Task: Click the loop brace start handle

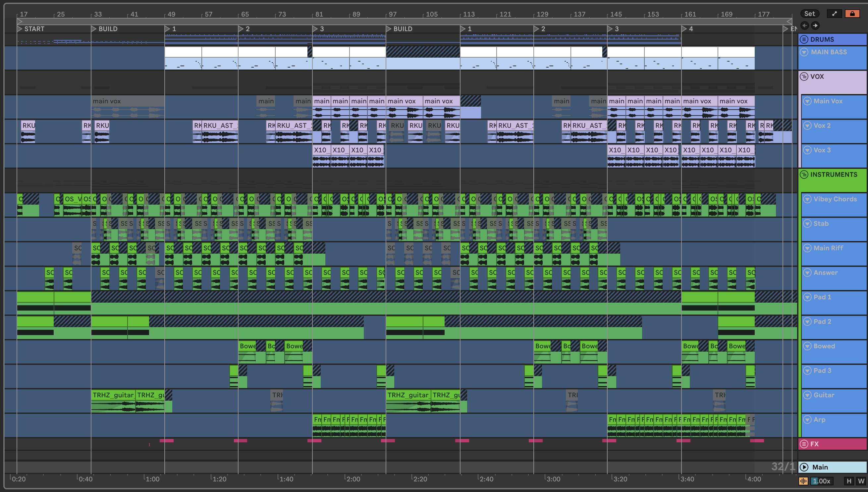Action: coord(20,22)
